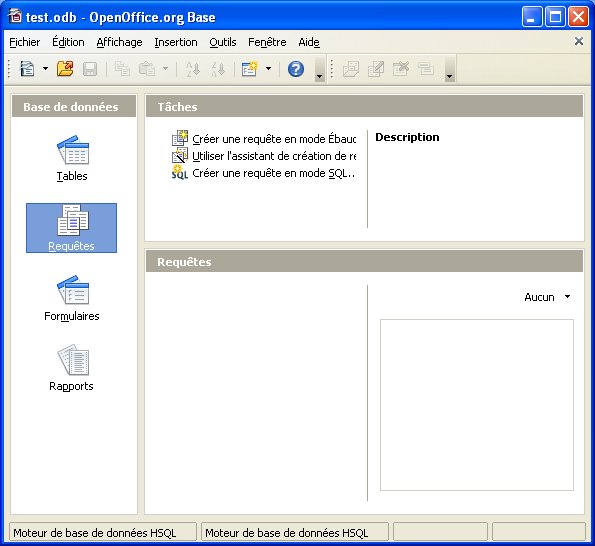Click the New document icon in toolbar
The width and height of the screenshot is (595, 546).
coord(27,69)
